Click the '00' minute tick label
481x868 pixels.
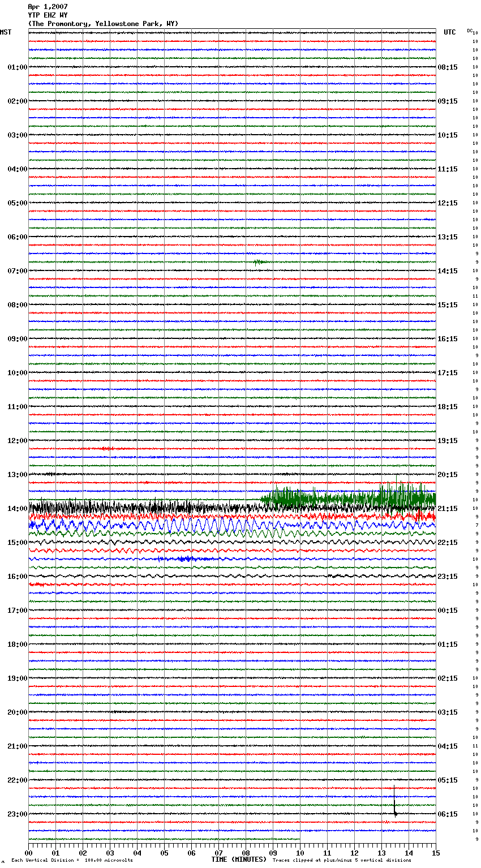[28, 853]
